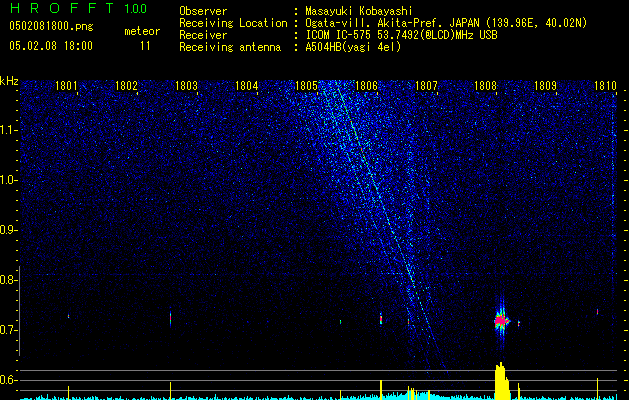Click the 0.8 kHz axis label
The height and width of the screenshot is (400, 629).
(8, 280)
